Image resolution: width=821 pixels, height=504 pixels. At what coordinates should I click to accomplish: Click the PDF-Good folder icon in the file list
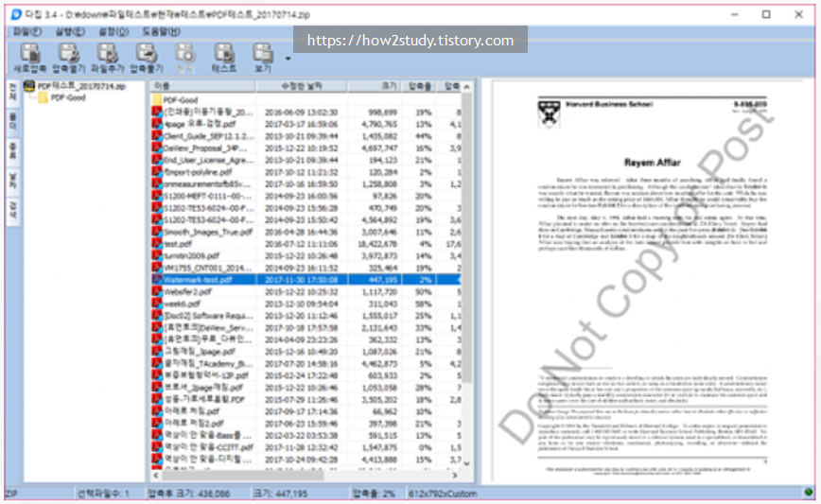pos(157,100)
